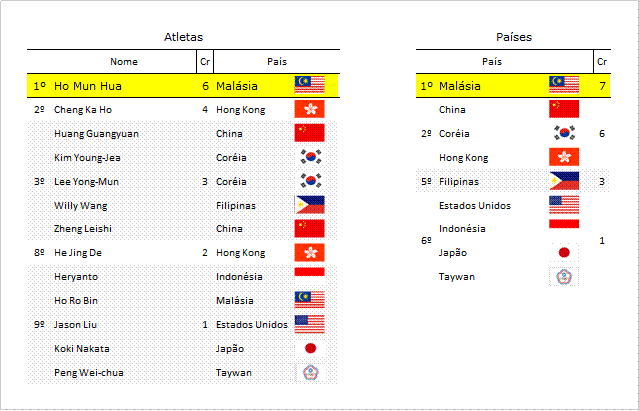Click Japan flag beside Koki Nakata
This screenshot has height=411, width=639.
[310, 348]
